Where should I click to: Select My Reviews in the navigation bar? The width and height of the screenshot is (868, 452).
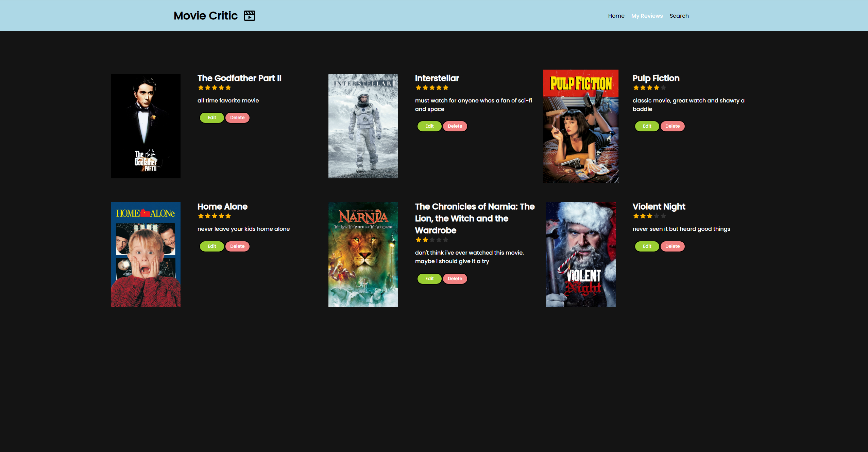(x=647, y=16)
